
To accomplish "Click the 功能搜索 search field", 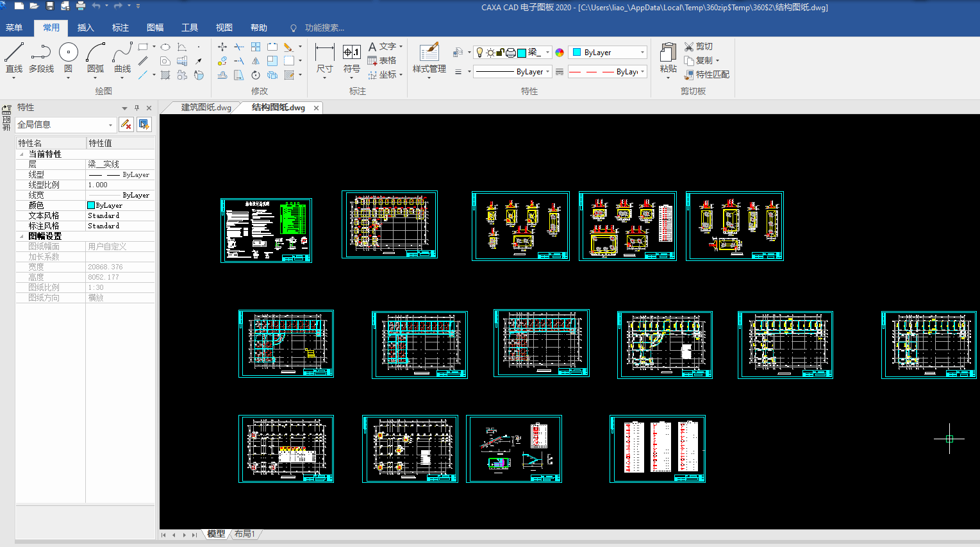I will [324, 28].
